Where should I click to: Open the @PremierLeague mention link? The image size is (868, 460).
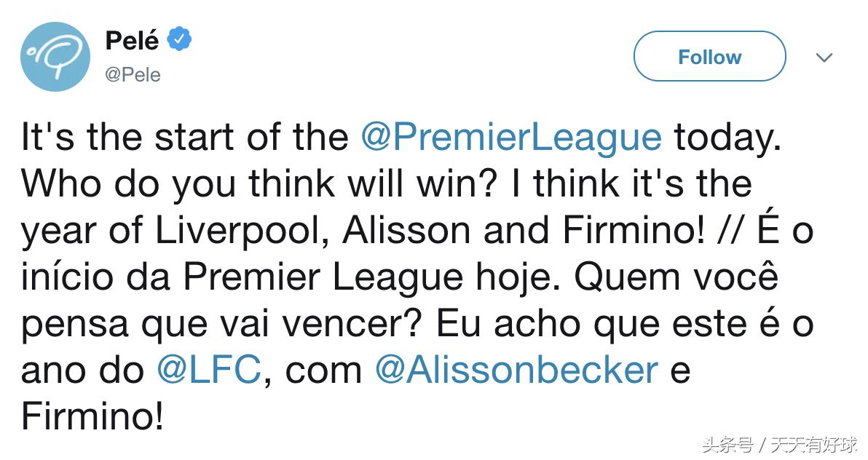[510, 138]
